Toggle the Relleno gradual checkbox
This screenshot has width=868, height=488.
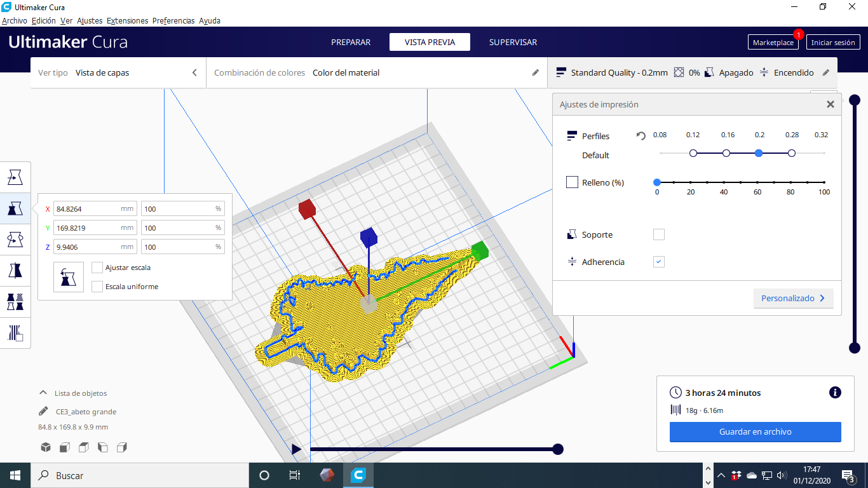572,182
